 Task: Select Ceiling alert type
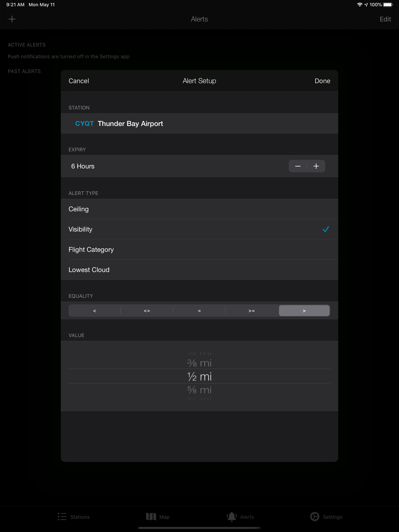199,209
